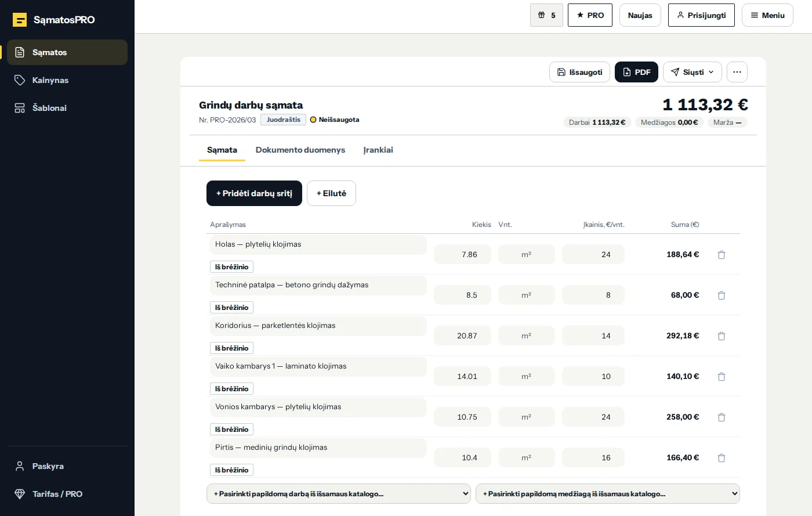Click Prisijungti to log in
Image resolution: width=812 pixels, height=516 pixels.
701,15
